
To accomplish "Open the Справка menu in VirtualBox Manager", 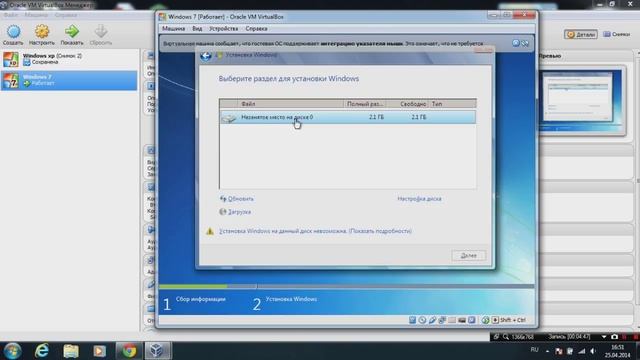I will click(65, 15).
